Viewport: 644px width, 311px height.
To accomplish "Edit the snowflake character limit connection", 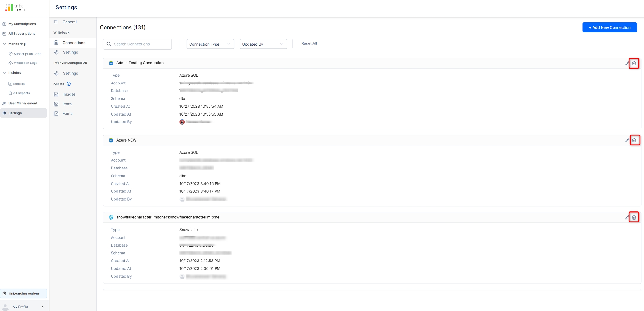I will pos(627,217).
